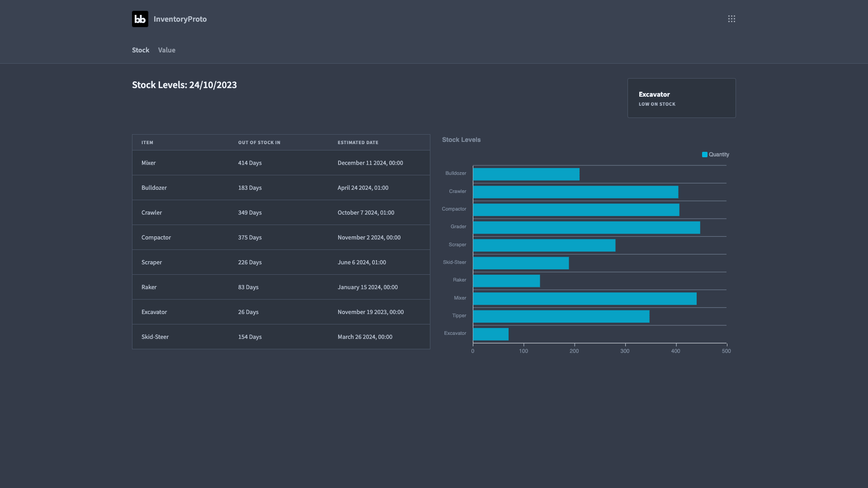This screenshot has width=868, height=488.
Task: Click the Compactor chart axis label
Action: click(454, 209)
